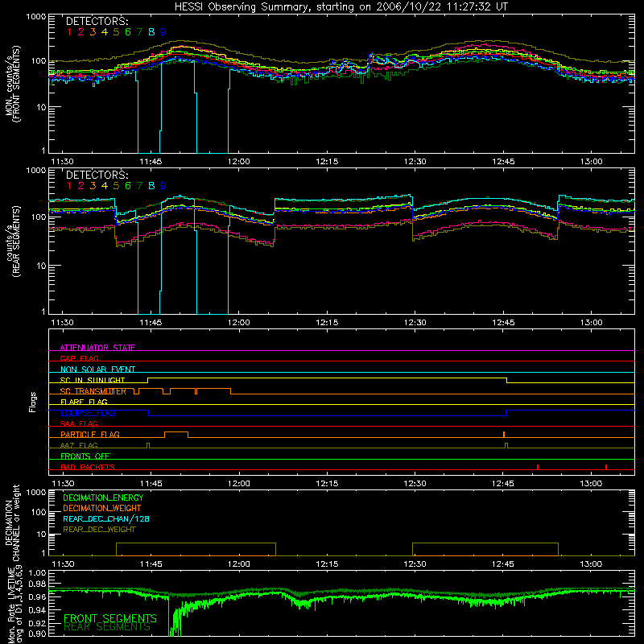Screen dimensions: 644x644
Task: Click the SAA_FLAG label
Action: (x=79, y=423)
